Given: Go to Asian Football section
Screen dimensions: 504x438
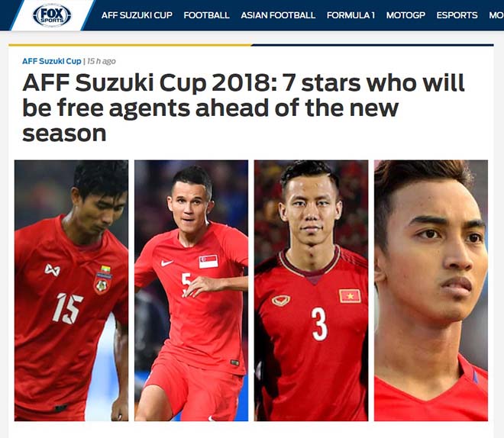Looking at the screenshot, I should (x=278, y=15).
